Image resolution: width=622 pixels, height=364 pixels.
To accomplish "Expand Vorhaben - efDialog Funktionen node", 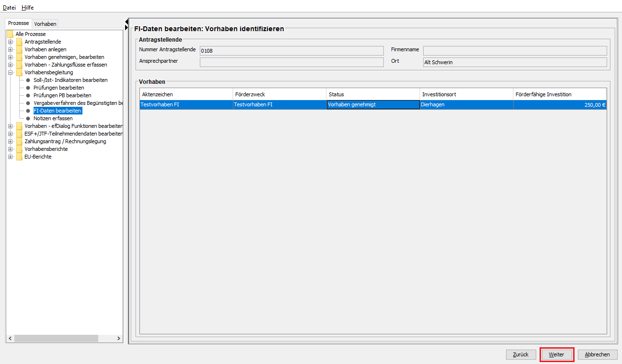I will coord(10,126).
